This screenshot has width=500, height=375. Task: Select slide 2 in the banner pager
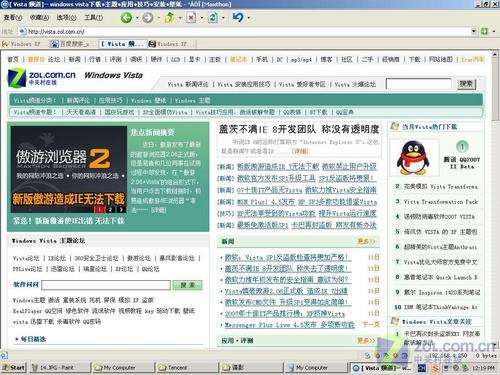pyautogui.click(x=110, y=209)
